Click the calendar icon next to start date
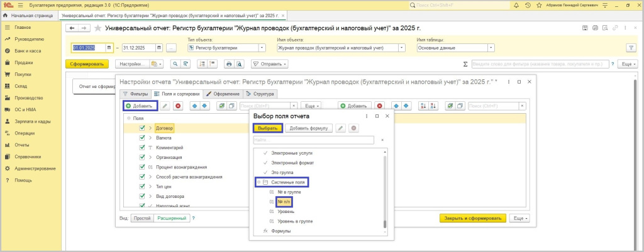Viewport: 644px width, 252px height. [109, 48]
